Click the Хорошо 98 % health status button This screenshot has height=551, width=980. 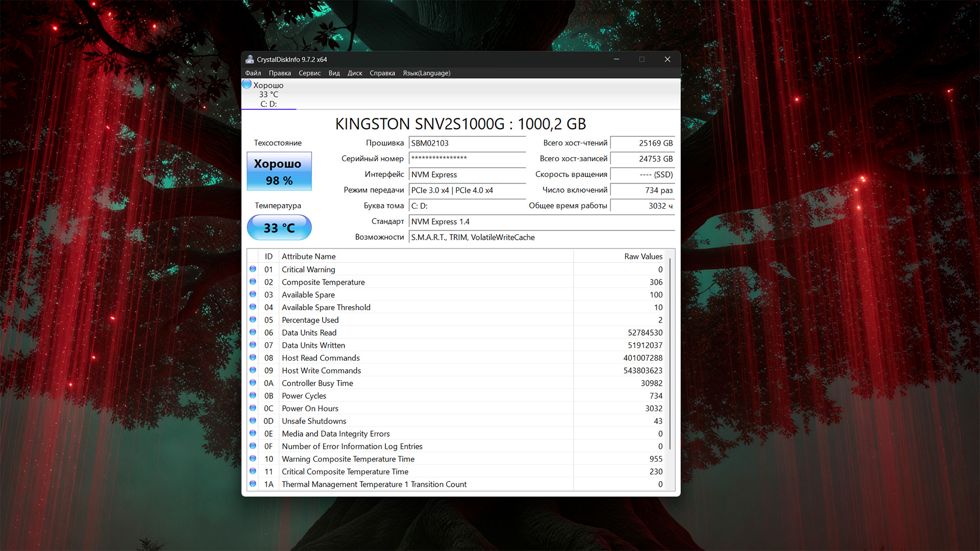point(279,171)
